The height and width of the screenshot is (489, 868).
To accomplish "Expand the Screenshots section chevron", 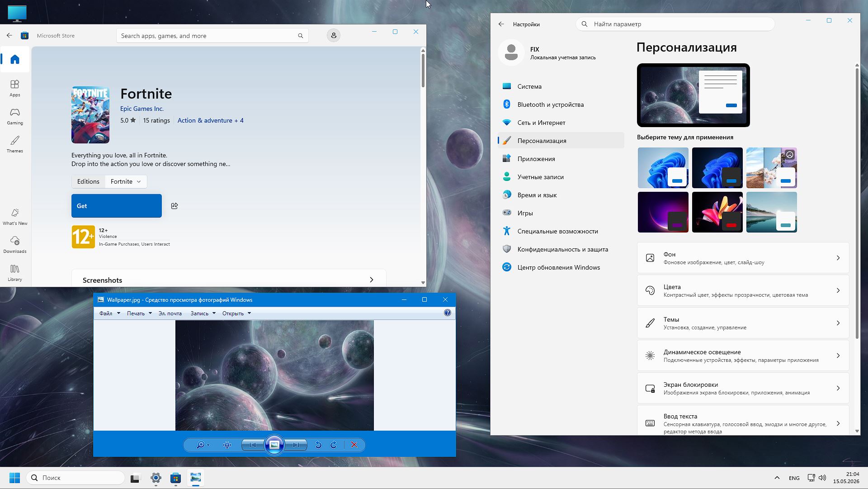I will point(372,280).
